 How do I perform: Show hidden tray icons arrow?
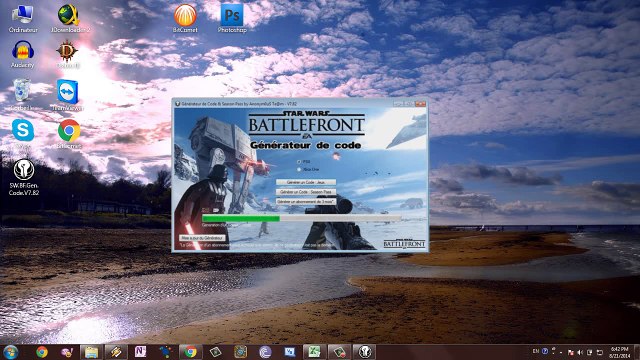click(x=561, y=352)
